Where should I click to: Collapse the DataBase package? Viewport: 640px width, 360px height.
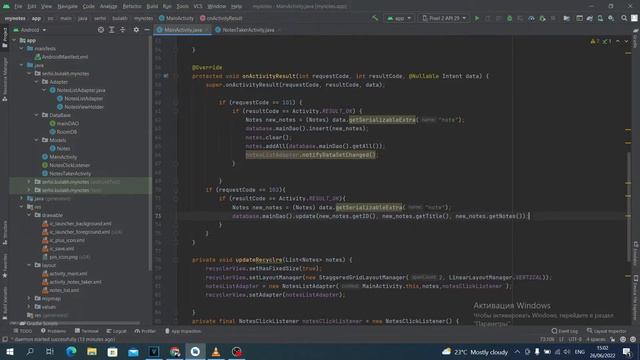(x=37, y=115)
